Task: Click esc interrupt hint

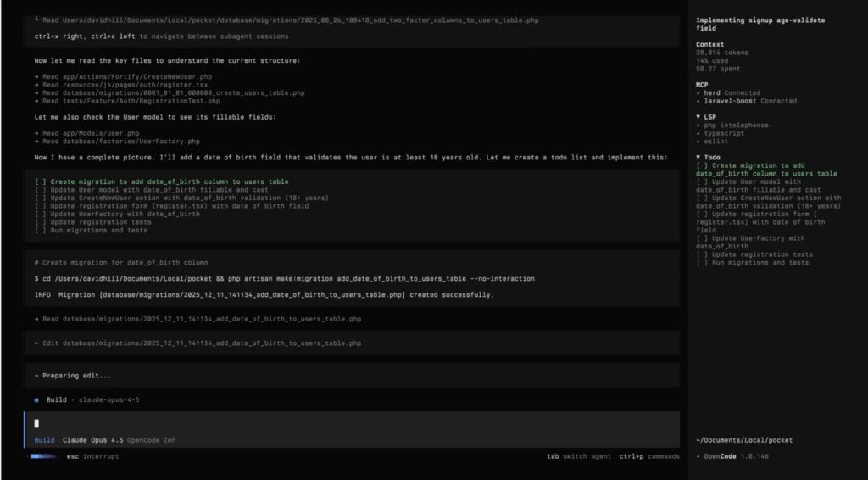Action: [x=93, y=456]
